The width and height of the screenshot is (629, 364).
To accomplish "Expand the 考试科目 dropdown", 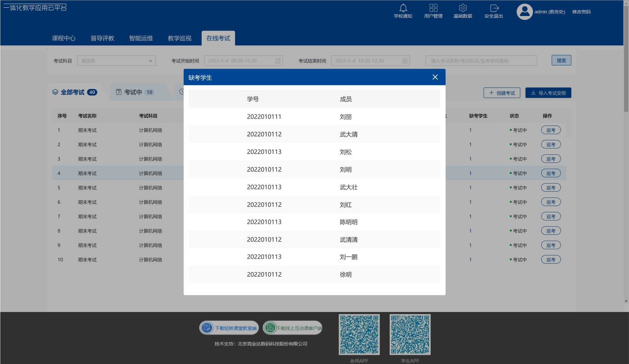I will (x=116, y=61).
